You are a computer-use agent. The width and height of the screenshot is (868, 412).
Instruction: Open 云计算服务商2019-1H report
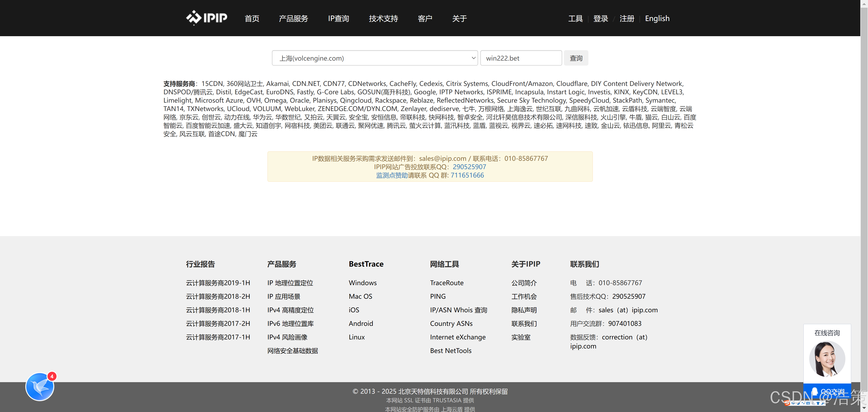pos(218,283)
